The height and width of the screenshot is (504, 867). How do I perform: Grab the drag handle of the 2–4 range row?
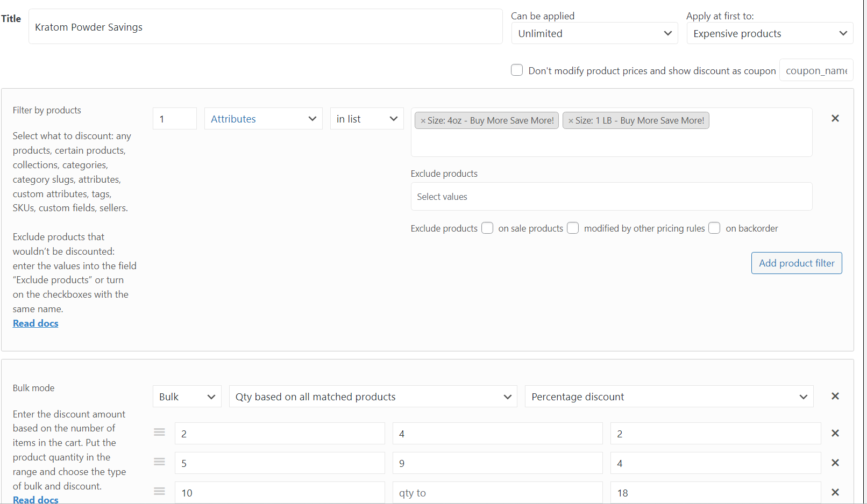pos(159,432)
